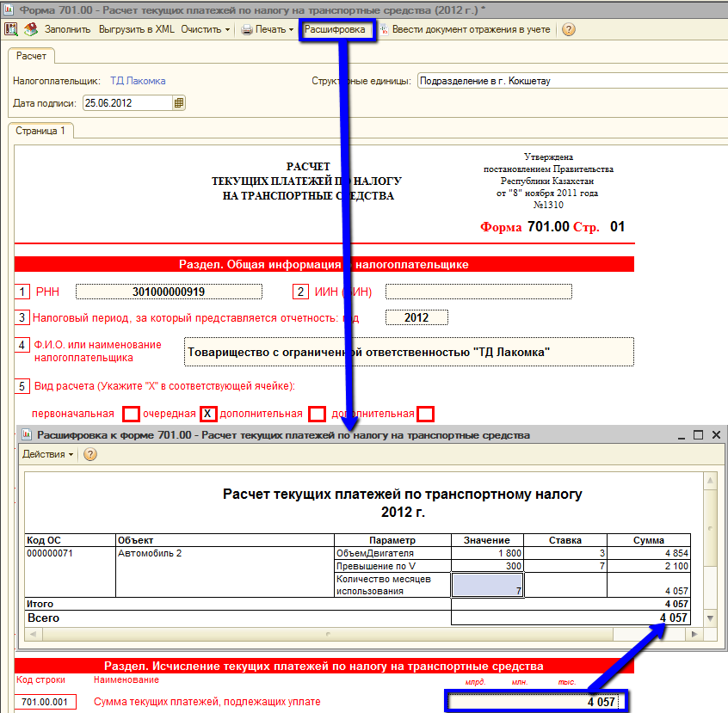This screenshot has height=713, width=728.
Task: Click Выгрузить в XML button
Action: tap(137, 29)
